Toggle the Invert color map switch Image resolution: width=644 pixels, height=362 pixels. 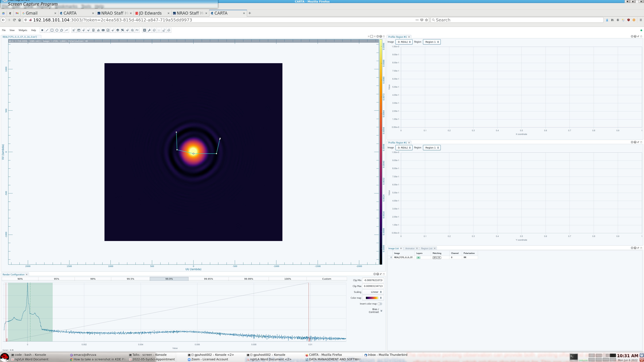(x=380, y=304)
